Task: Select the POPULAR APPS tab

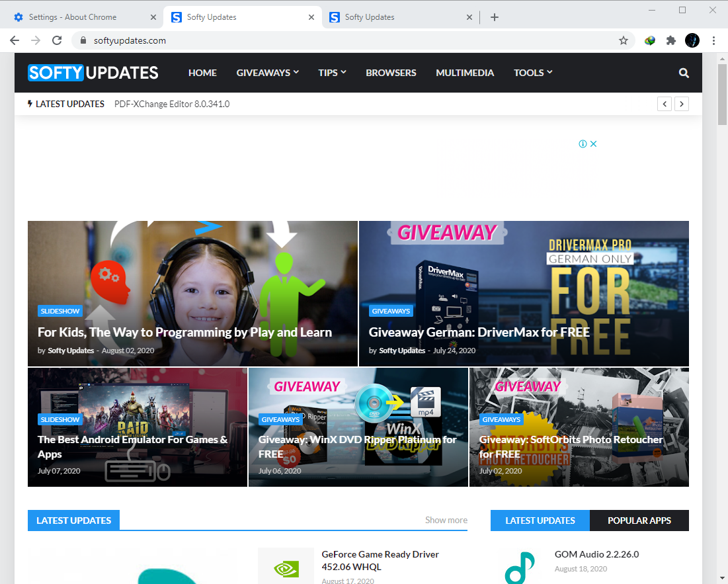Action: click(x=639, y=521)
